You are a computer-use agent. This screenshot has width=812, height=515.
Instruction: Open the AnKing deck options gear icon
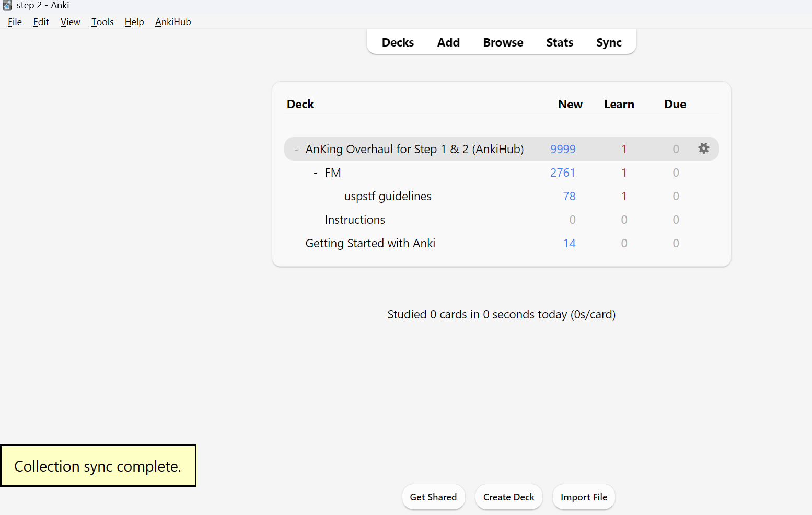pyautogui.click(x=704, y=148)
